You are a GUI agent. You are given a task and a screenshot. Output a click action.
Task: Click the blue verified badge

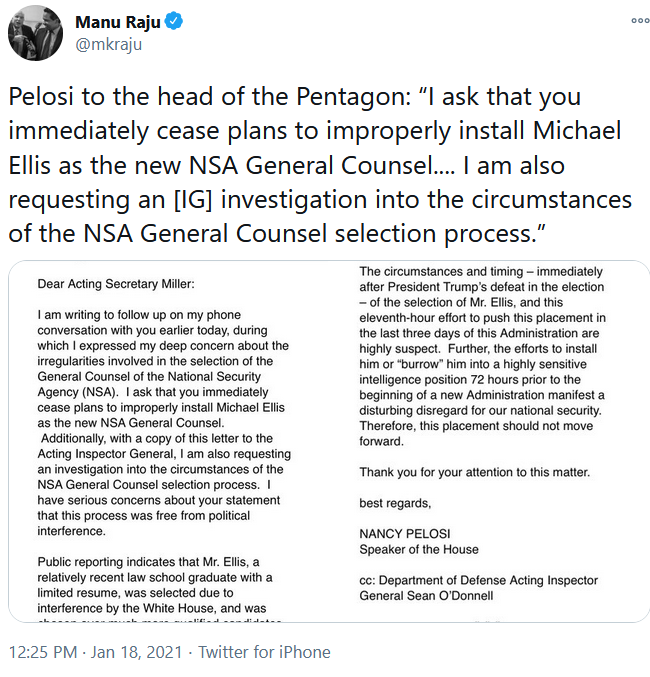pos(174,22)
